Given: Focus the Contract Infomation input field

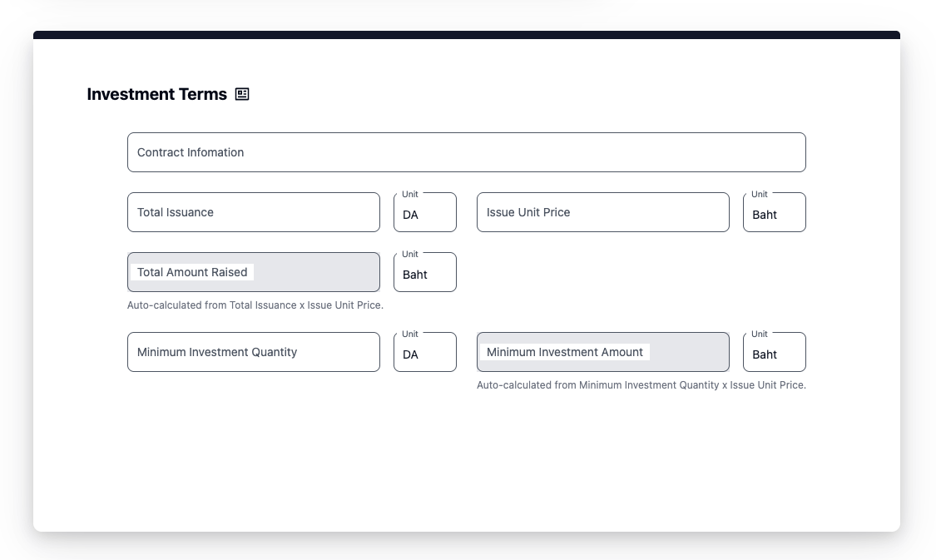Looking at the screenshot, I should (x=466, y=152).
